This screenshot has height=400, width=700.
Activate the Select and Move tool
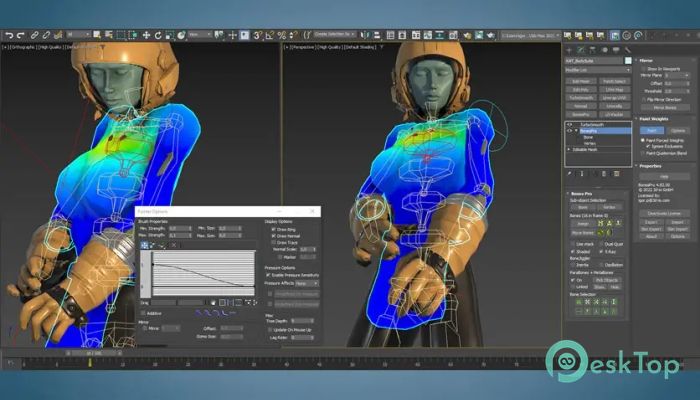coord(146,35)
